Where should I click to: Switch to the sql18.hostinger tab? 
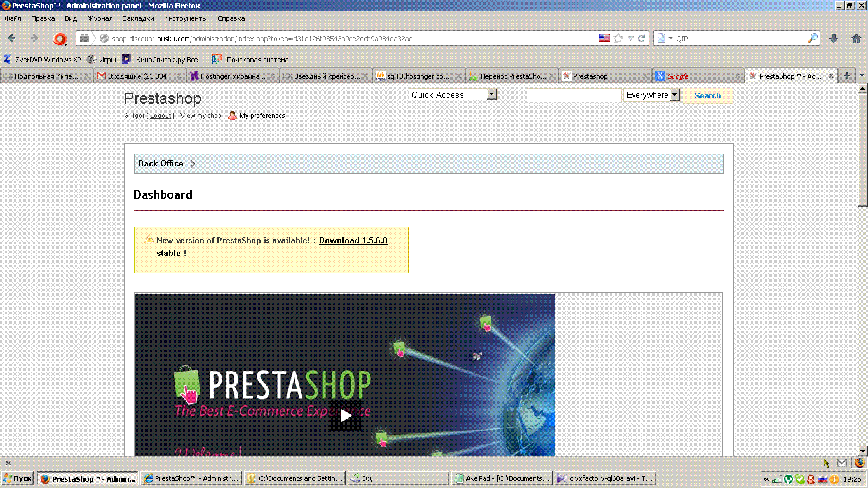click(419, 76)
